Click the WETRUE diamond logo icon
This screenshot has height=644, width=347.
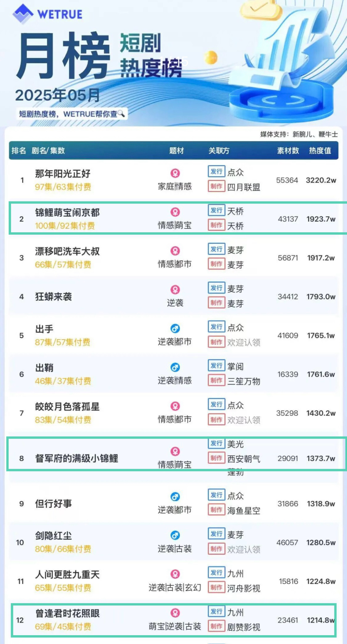click(23, 14)
